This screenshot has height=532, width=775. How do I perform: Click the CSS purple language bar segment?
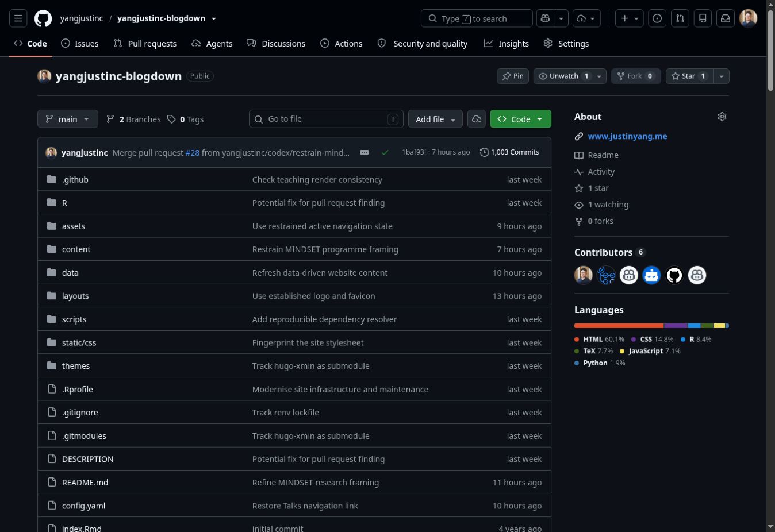pos(676,326)
